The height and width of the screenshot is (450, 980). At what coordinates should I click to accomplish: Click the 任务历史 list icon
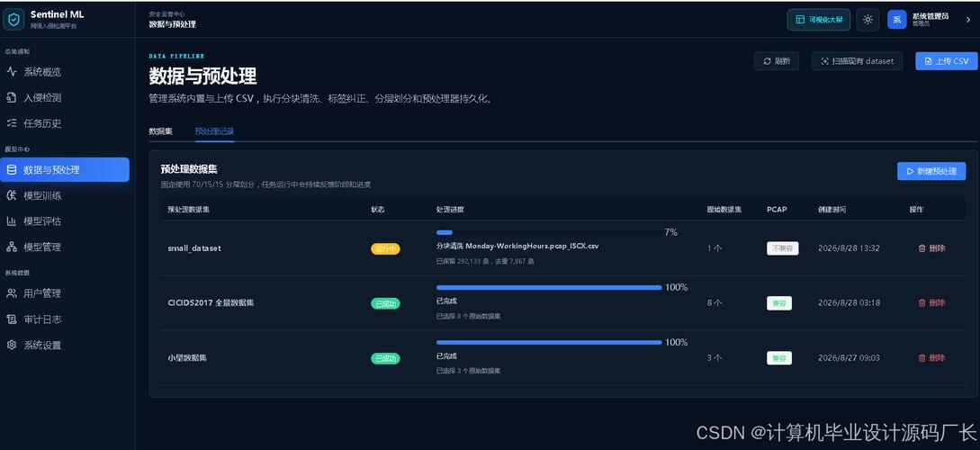pyautogui.click(x=12, y=123)
